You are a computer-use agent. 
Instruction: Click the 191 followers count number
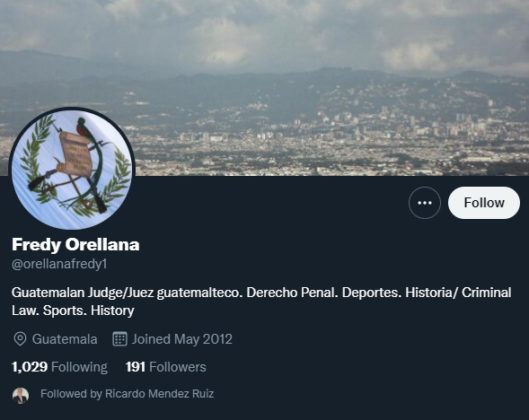point(135,367)
